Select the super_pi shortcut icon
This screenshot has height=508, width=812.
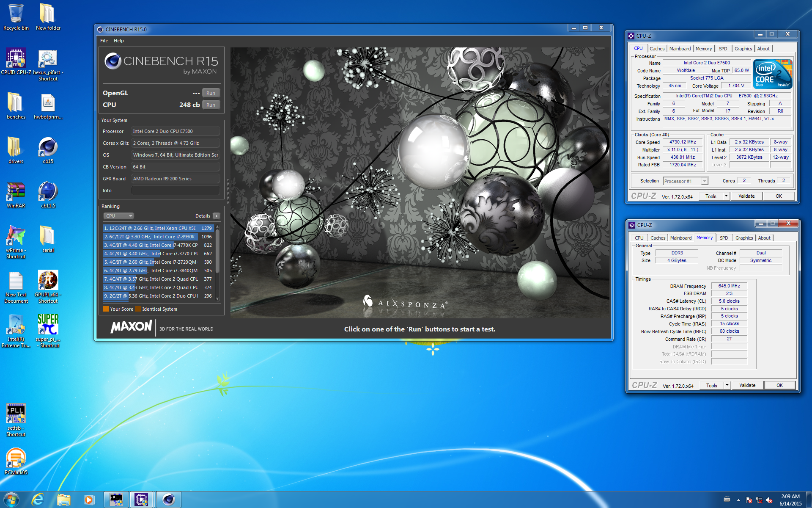(48, 331)
